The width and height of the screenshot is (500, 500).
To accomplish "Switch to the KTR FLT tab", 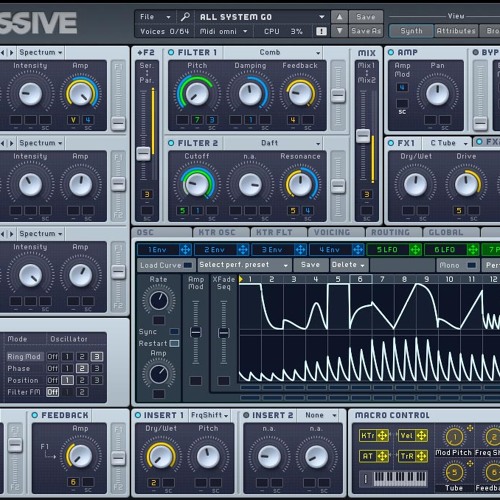I will coord(279,232).
